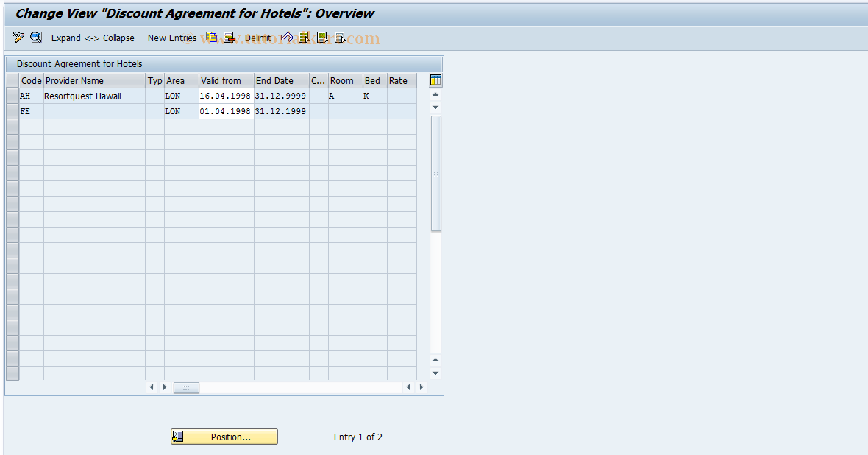Image resolution: width=868 pixels, height=455 pixels.
Task: Click the Select Block icon
Action: click(321, 38)
